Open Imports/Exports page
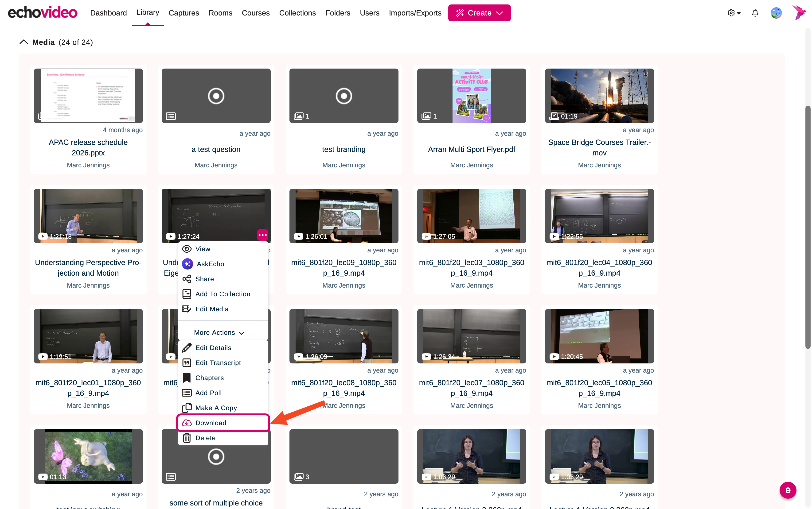The width and height of the screenshot is (812, 509). pyautogui.click(x=415, y=13)
